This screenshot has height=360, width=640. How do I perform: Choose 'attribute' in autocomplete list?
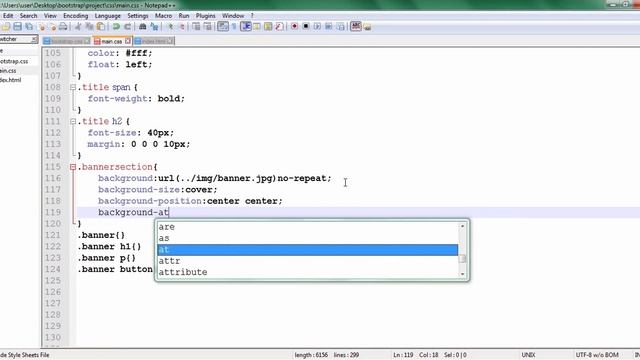point(308,272)
